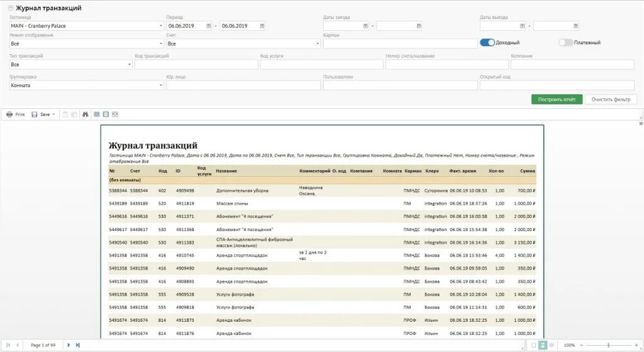This screenshot has height=352, width=644.
Task: Click the Код транзакций input field
Action: (196, 65)
